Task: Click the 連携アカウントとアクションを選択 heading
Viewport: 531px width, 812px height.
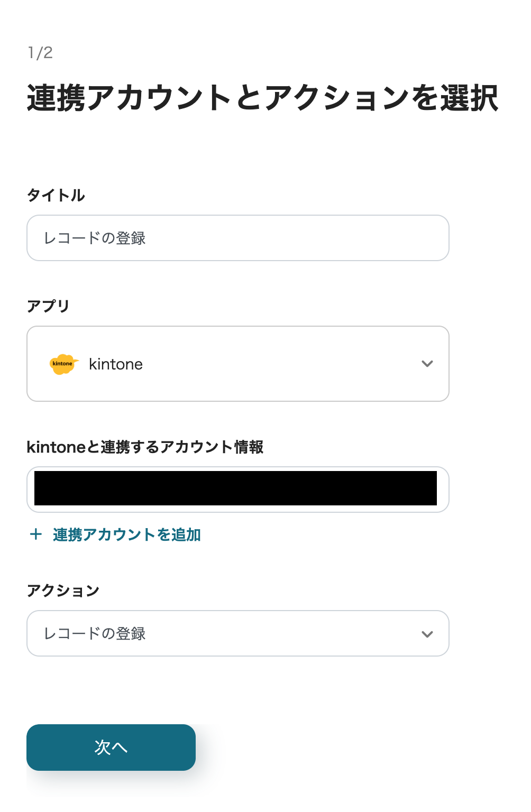Action: click(x=262, y=98)
